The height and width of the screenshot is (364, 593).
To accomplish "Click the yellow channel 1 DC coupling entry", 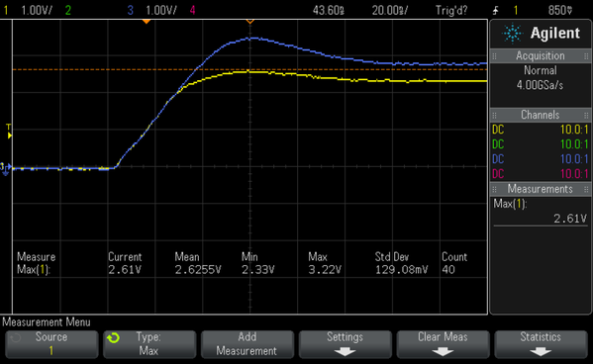I will [x=498, y=130].
